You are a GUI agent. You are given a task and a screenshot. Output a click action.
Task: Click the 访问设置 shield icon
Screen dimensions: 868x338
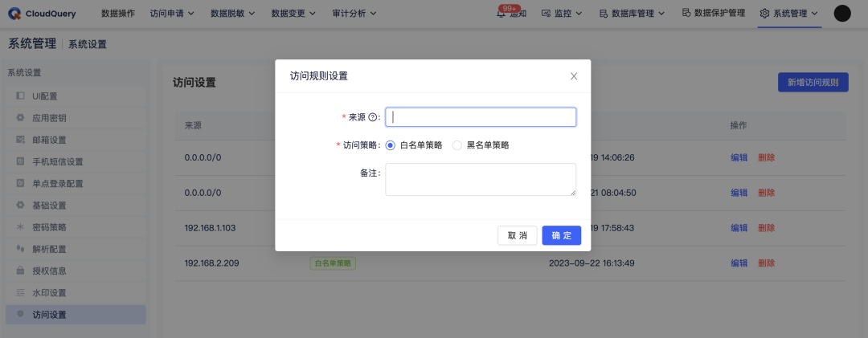[x=20, y=314]
